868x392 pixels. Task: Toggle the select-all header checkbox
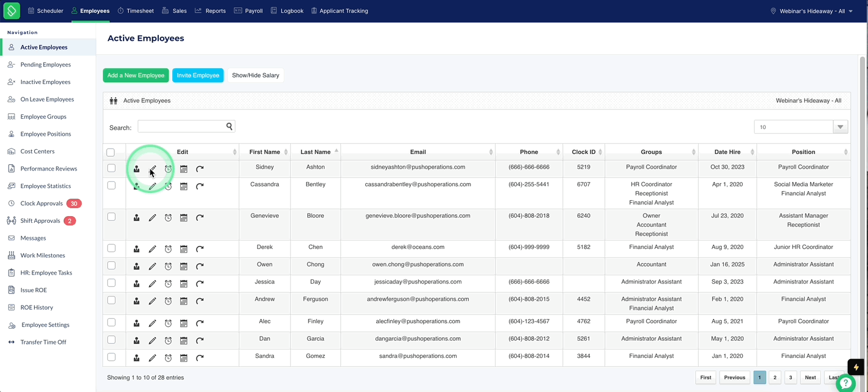click(111, 152)
